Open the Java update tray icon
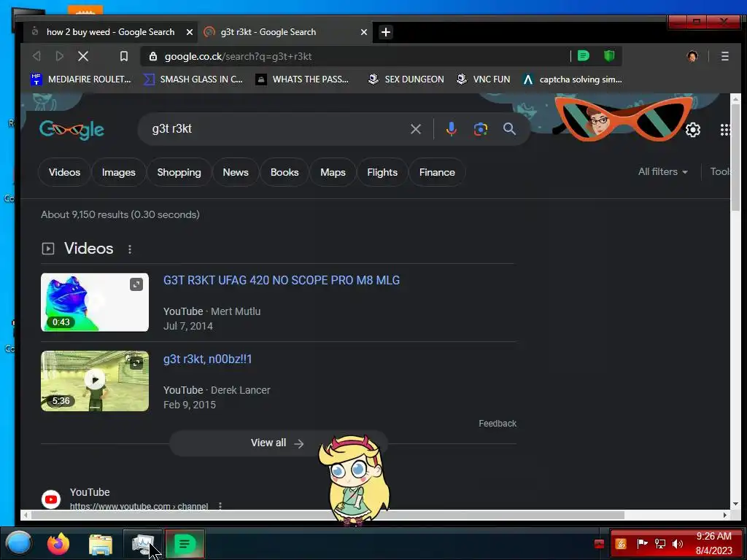 click(621, 543)
